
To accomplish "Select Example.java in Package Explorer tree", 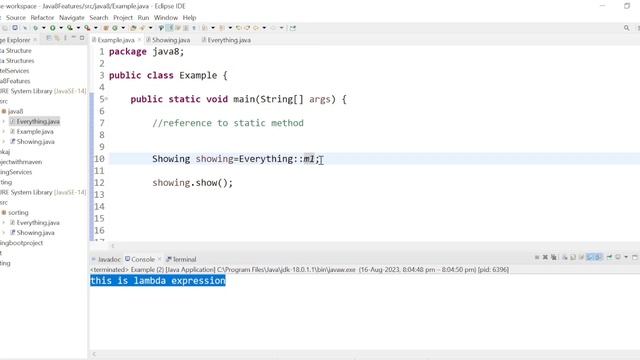I will tap(32, 131).
